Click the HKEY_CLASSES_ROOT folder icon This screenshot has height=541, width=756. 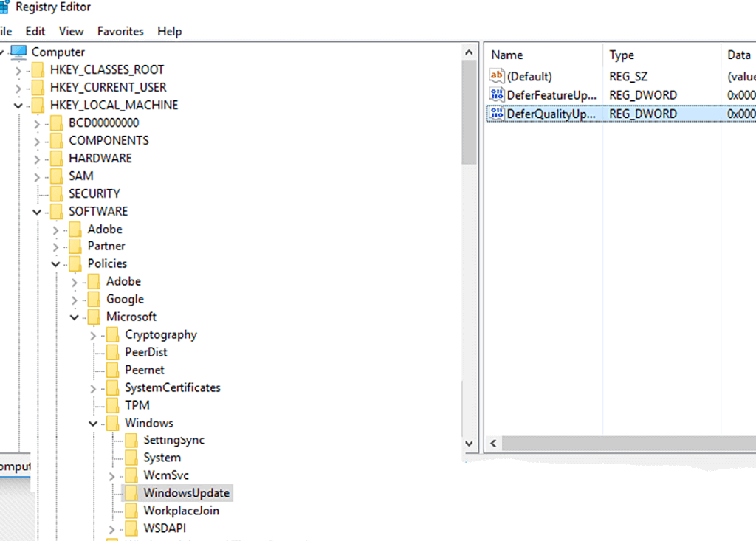pyautogui.click(x=38, y=70)
